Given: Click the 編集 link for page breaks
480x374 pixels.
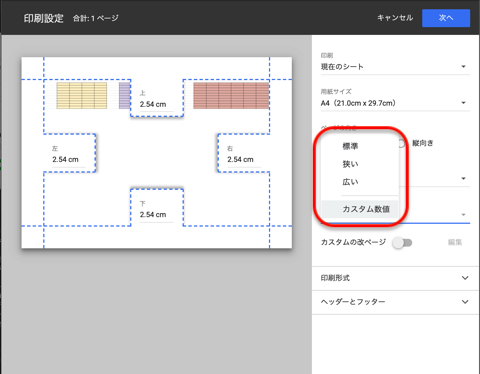Looking at the screenshot, I should tap(455, 242).
